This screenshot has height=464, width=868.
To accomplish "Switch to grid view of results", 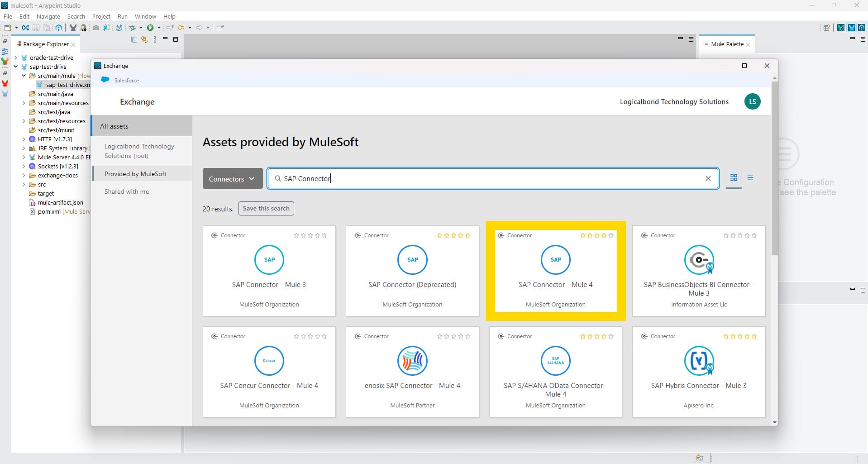I will 734,177.
